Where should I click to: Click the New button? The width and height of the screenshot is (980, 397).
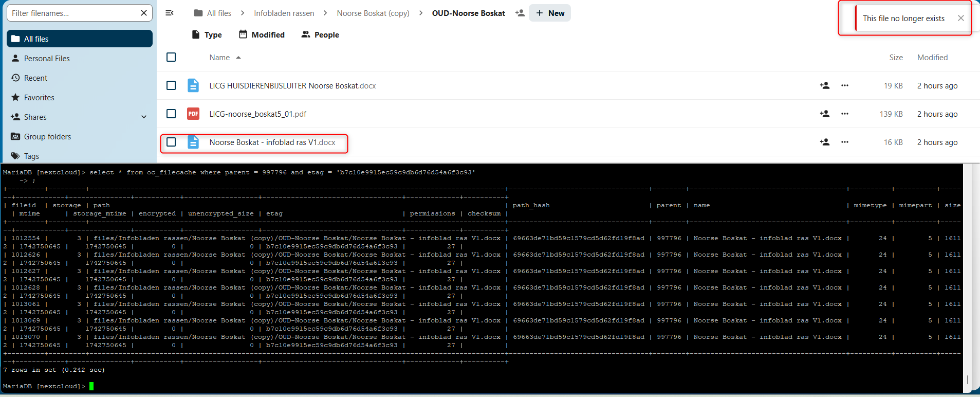pos(550,13)
